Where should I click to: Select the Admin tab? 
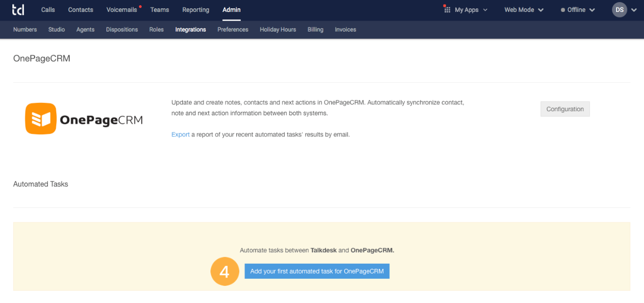232,10
